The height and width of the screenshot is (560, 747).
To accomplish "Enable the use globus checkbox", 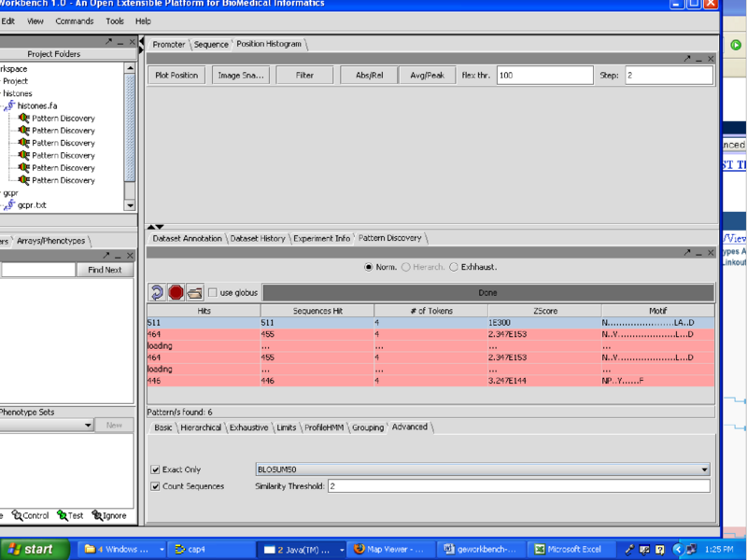I will coord(213,293).
